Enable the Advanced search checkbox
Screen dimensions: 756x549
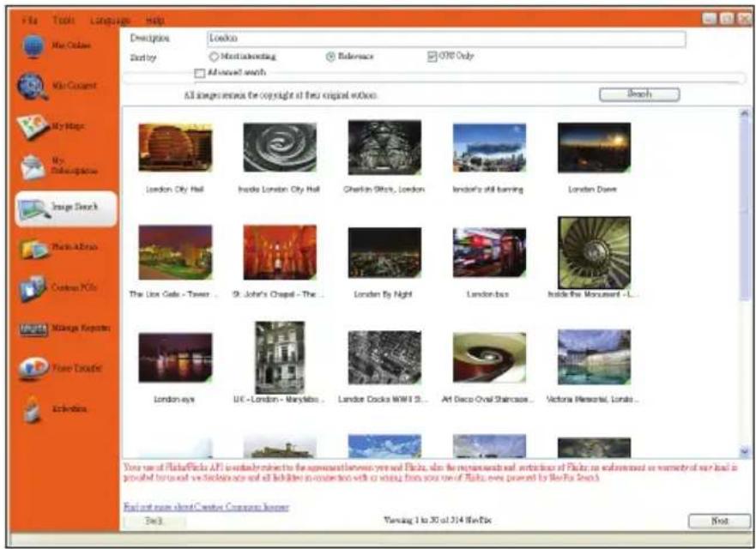[x=200, y=74]
